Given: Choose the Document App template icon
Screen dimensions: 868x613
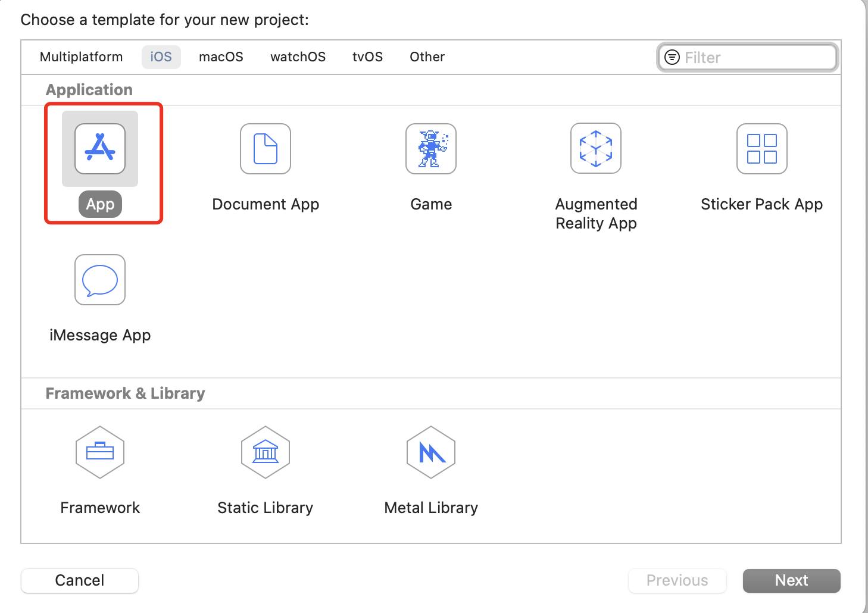Looking at the screenshot, I should [266, 149].
